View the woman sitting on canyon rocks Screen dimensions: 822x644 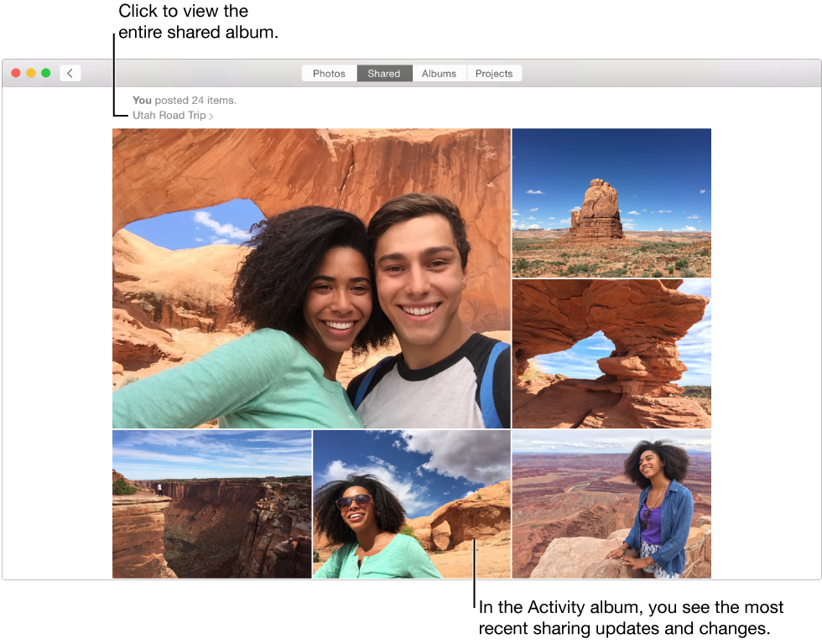[611, 503]
